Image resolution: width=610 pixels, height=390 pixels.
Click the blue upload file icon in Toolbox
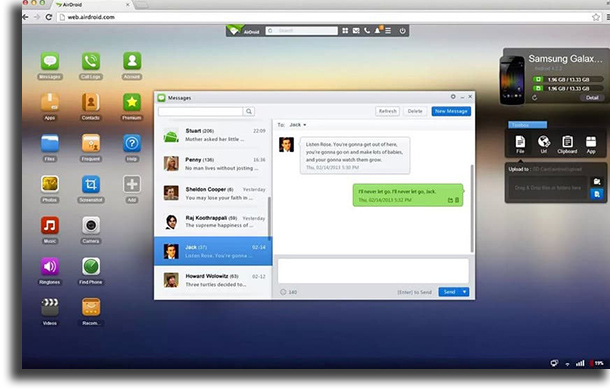[x=596, y=194]
